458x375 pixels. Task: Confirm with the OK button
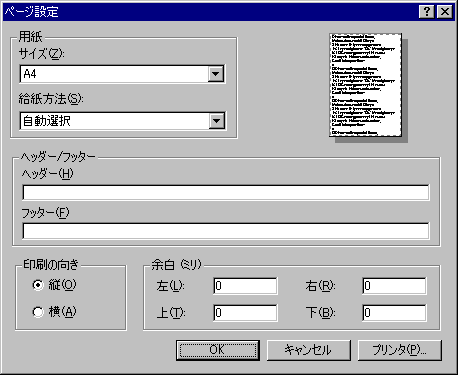point(218,350)
